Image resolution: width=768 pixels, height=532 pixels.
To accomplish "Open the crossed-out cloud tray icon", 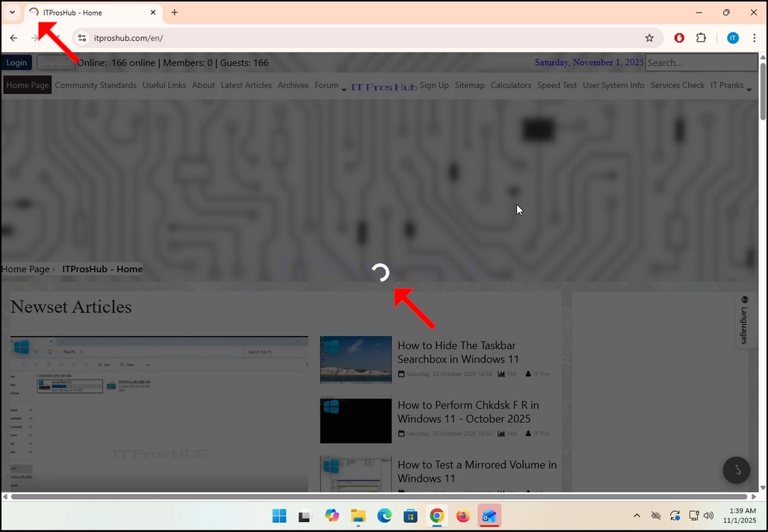I will (656, 516).
